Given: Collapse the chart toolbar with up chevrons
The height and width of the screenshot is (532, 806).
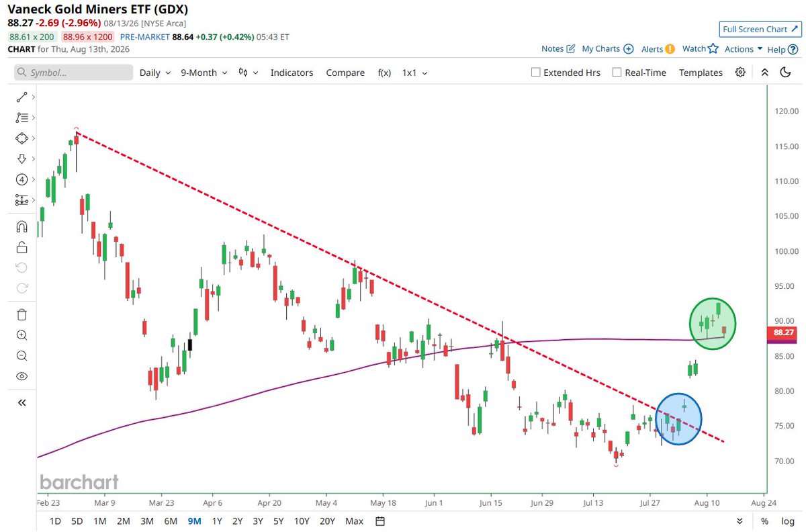Looking at the screenshot, I should click(764, 73).
